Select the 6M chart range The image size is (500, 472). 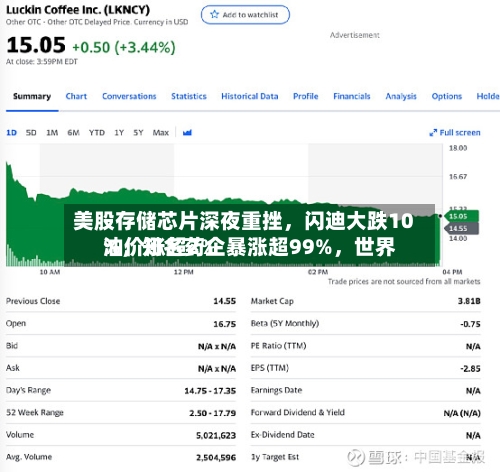[73, 133]
